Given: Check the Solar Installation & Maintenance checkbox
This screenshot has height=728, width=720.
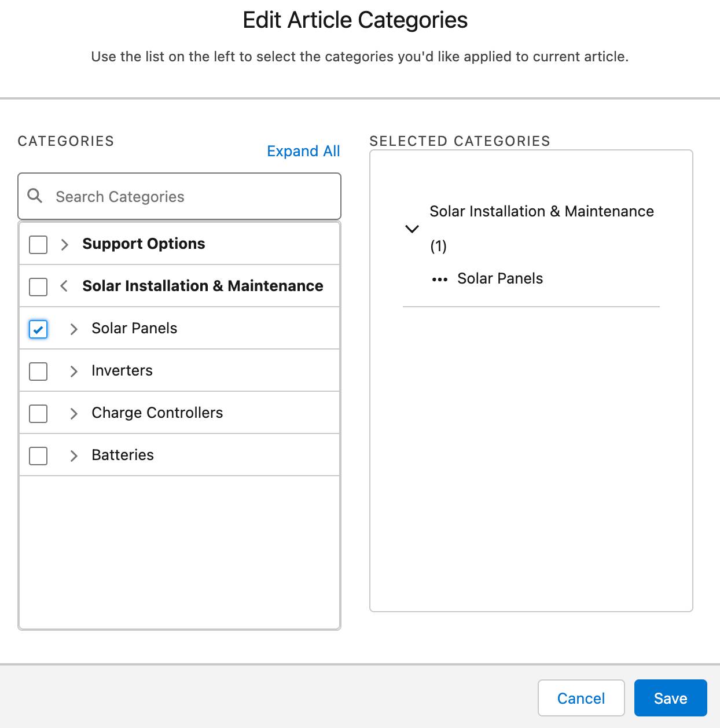Looking at the screenshot, I should point(38,286).
